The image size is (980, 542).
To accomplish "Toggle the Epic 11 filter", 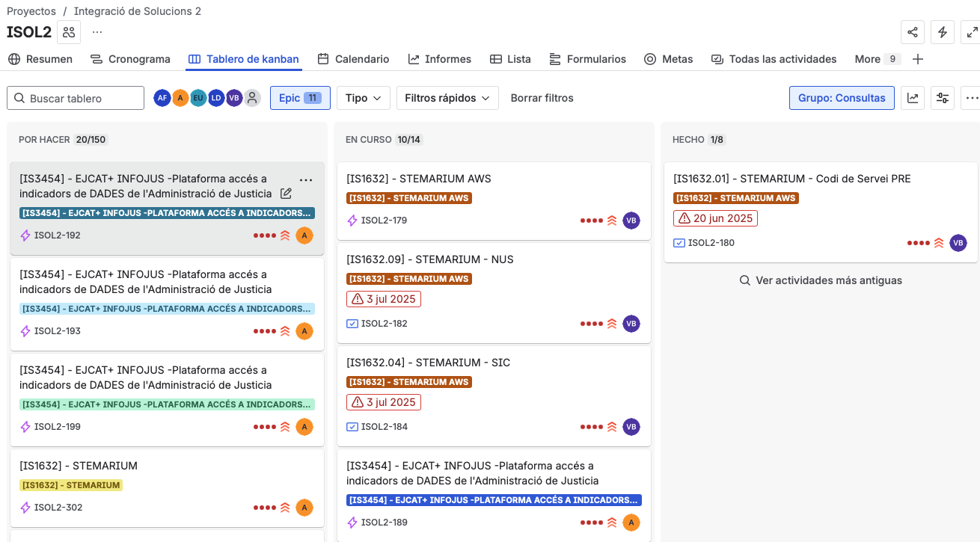I will coord(299,98).
